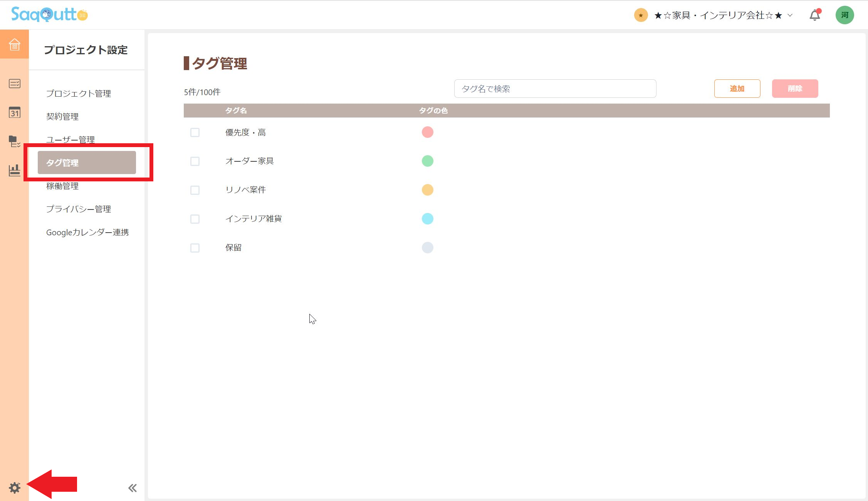Image resolution: width=868 pixels, height=501 pixels.
Task: Collapse the sidebar with the chevron
Action: pyautogui.click(x=132, y=487)
